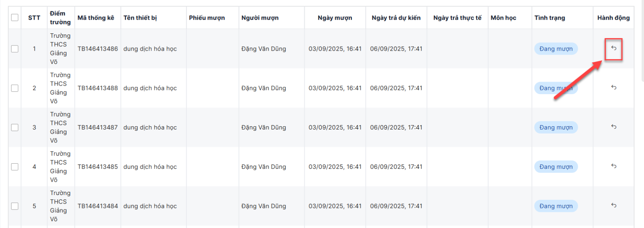Mark the checkbox for row 5
This screenshot has width=644, height=228.
coord(15,206)
